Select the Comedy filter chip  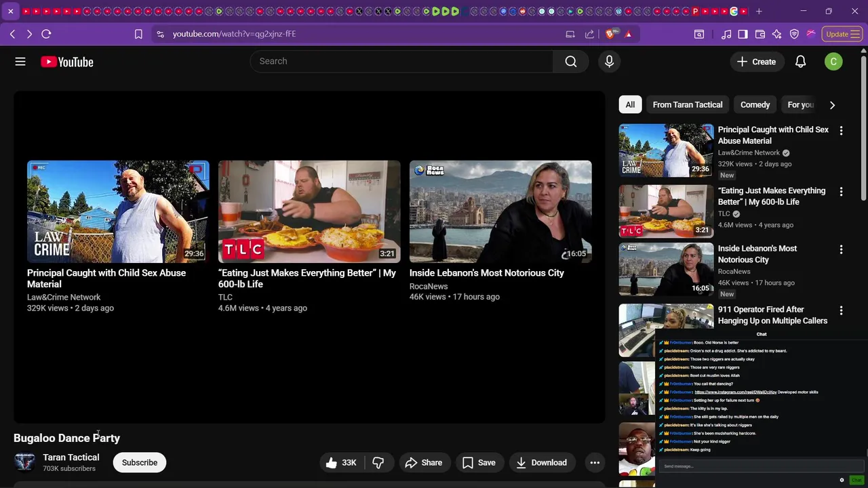[755, 105]
